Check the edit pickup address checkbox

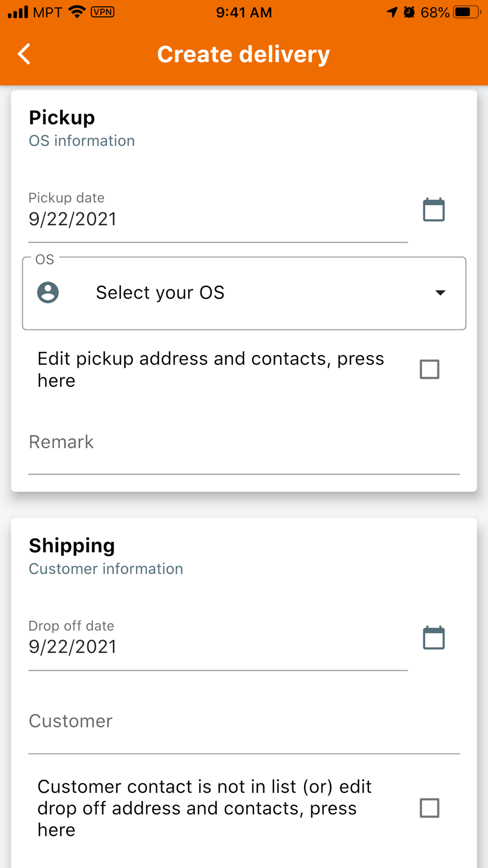429,369
